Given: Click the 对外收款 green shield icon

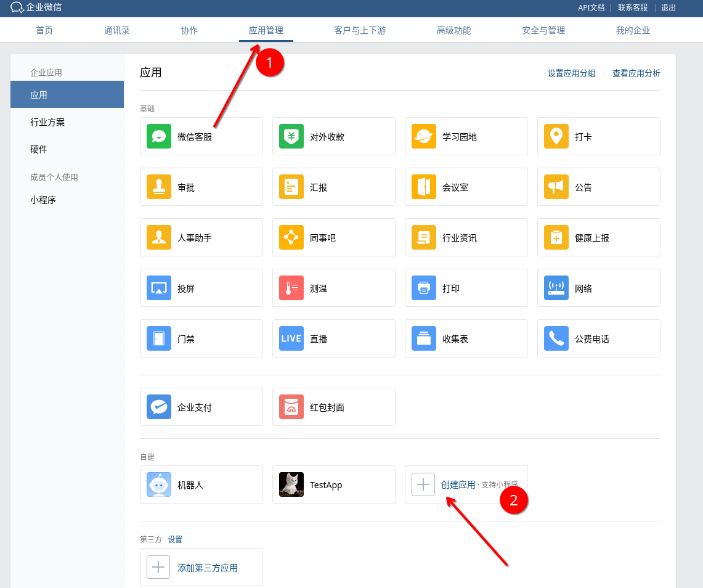Looking at the screenshot, I should click(291, 136).
